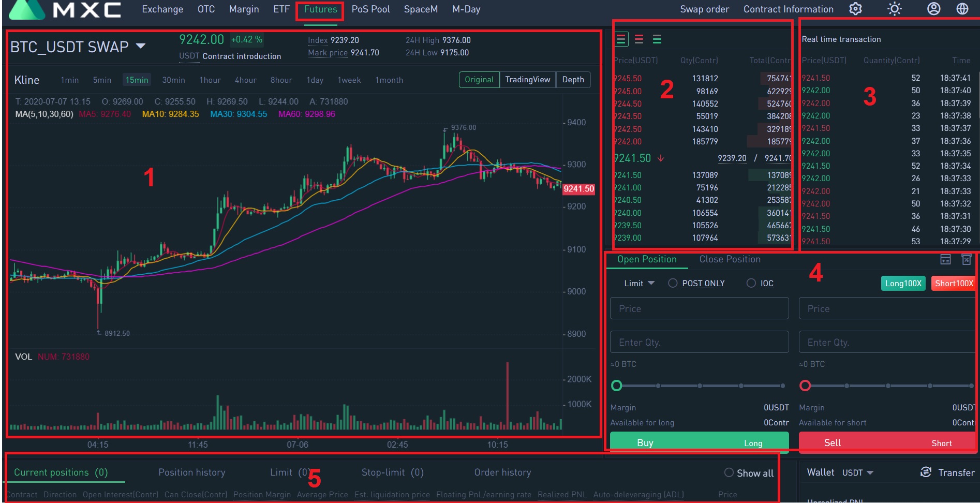Open the calculator icon in order panel
The height and width of the screenshot is (503, 980).
945,260
